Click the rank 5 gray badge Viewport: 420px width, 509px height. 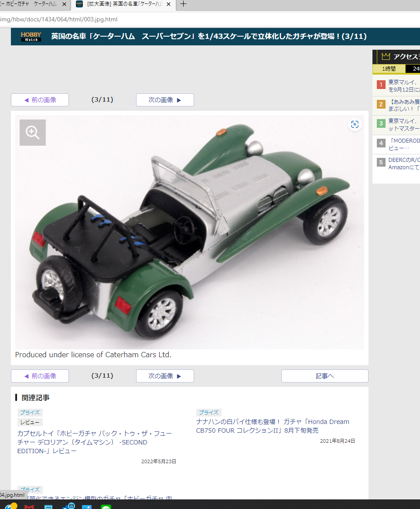381,162
